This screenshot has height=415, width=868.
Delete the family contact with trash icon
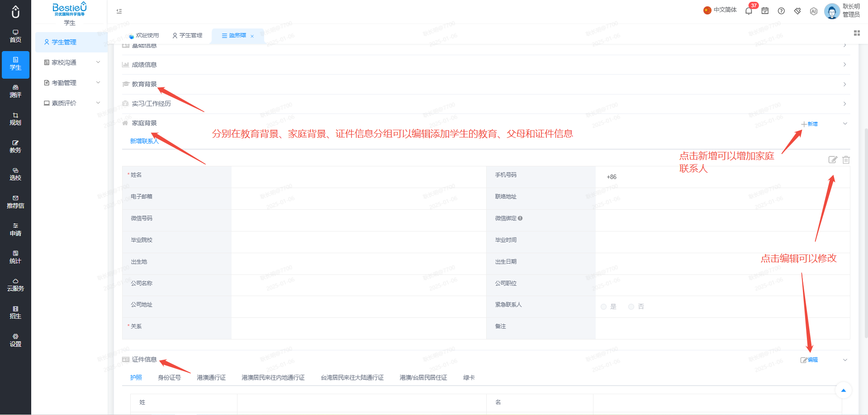(x=846, y=160)
